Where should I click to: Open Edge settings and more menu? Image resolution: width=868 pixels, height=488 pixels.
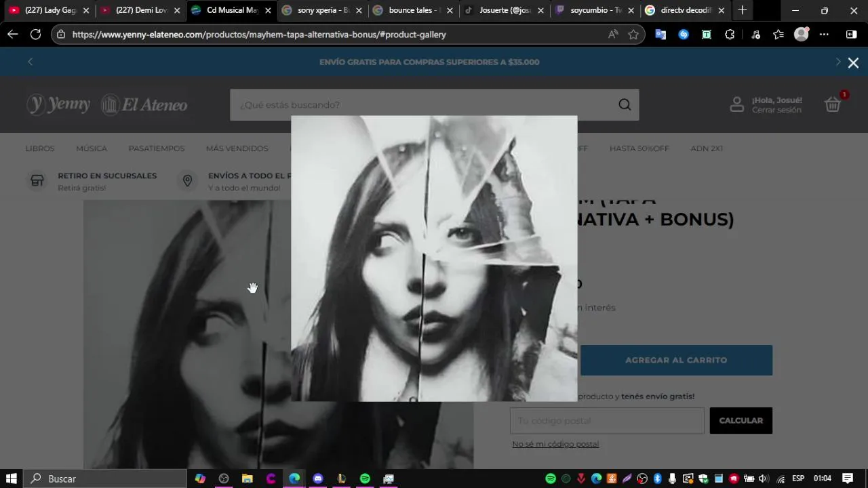pyautogui.click(x=824, y=34)
